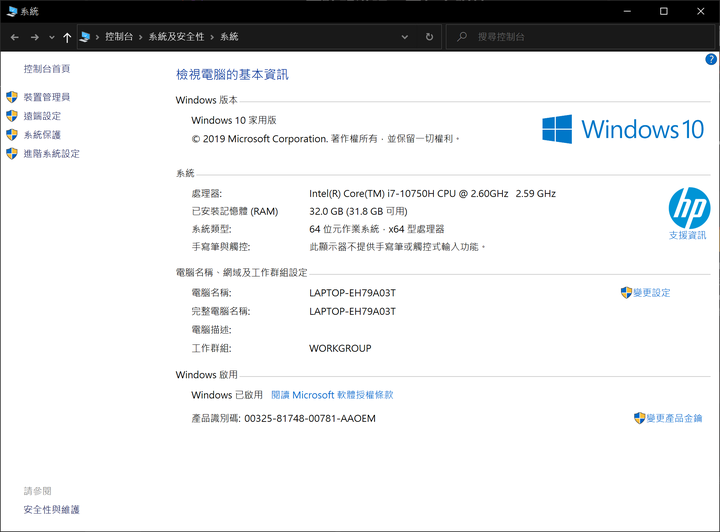
Task: Open 進階系統設定 link
Action: (51, 154)
